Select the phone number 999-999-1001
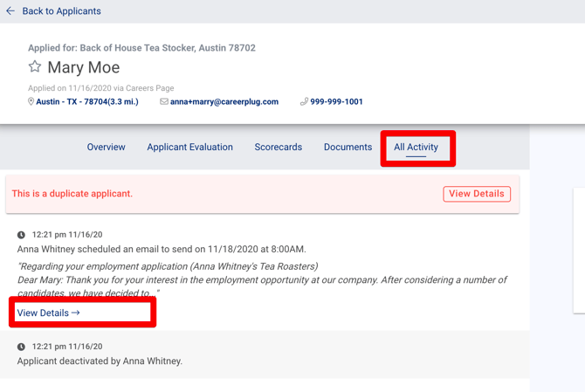This screenshot has width=585, height=392. (x=336, y=102)
